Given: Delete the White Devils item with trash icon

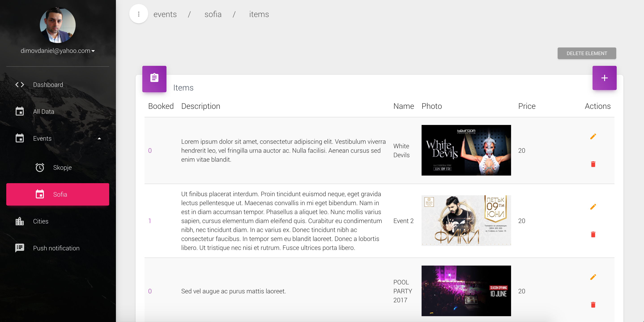Looking at the screenshot, I should 593,164.
